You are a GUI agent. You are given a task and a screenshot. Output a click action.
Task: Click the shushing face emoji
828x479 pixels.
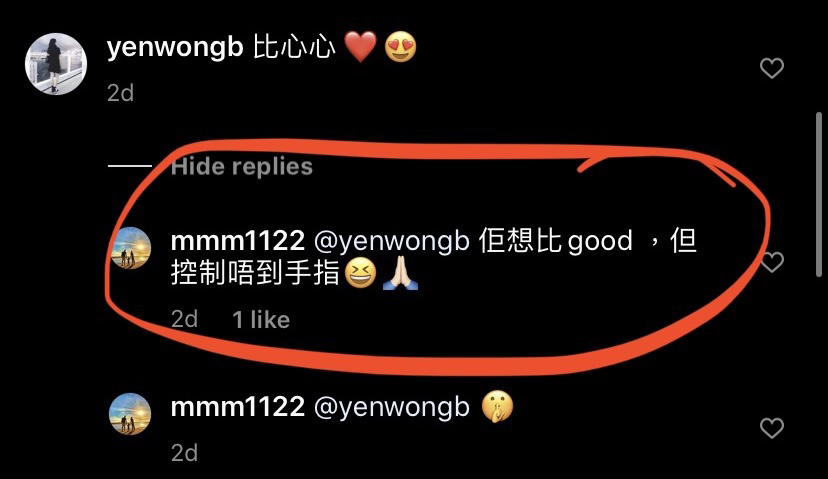pos(497,407)
